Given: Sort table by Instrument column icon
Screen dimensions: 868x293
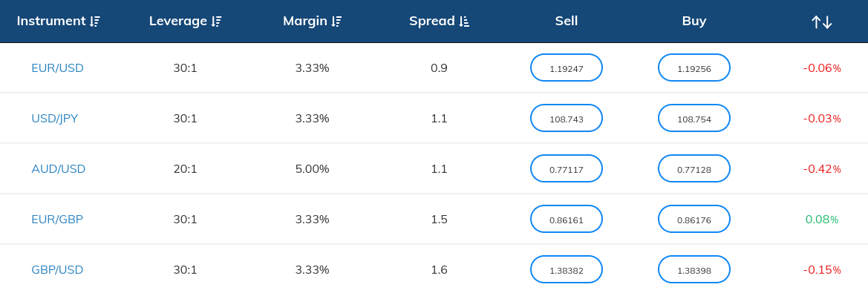Looking at the screenshot, I should (95, 22).
